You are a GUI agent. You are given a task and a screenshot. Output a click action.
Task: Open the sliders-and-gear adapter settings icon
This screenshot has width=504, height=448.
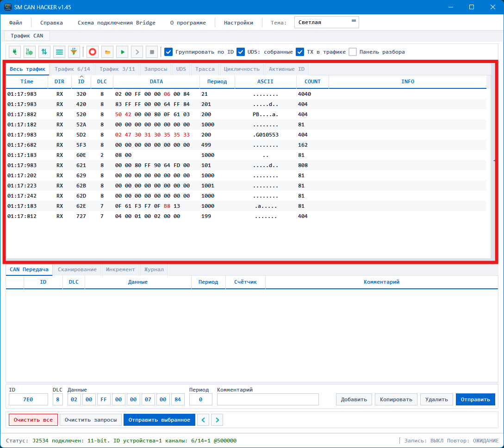click(29, 52)
